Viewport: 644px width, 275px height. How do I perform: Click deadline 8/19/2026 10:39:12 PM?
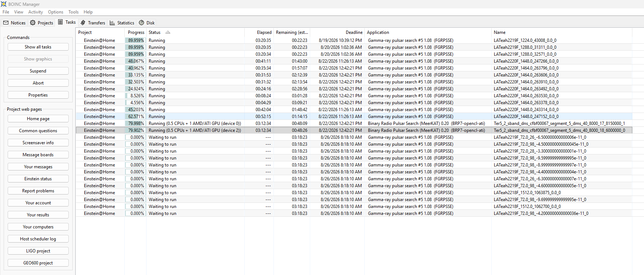[340, 40]
